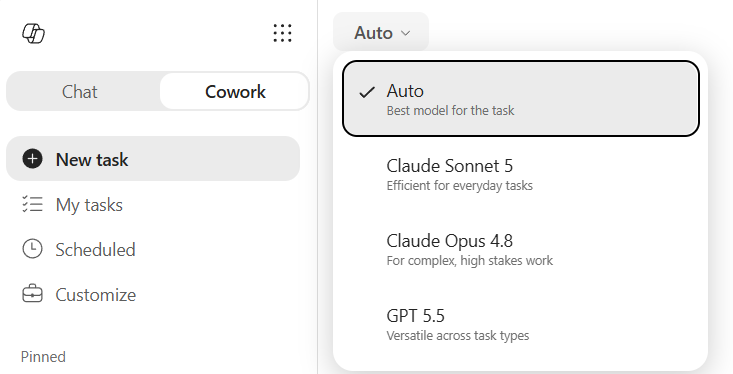Click the checkmark next to Auto option
Viewport: 733px width, 374px height.
click(367, 92)
